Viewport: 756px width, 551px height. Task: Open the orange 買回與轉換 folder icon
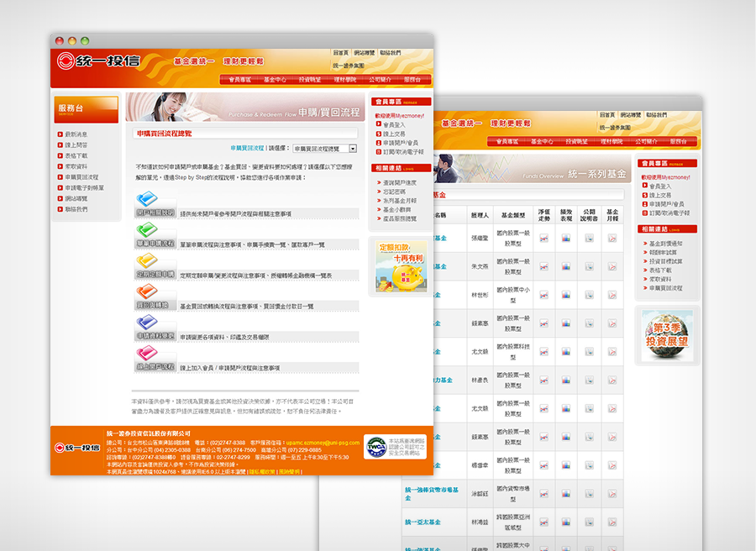(147, 291)
